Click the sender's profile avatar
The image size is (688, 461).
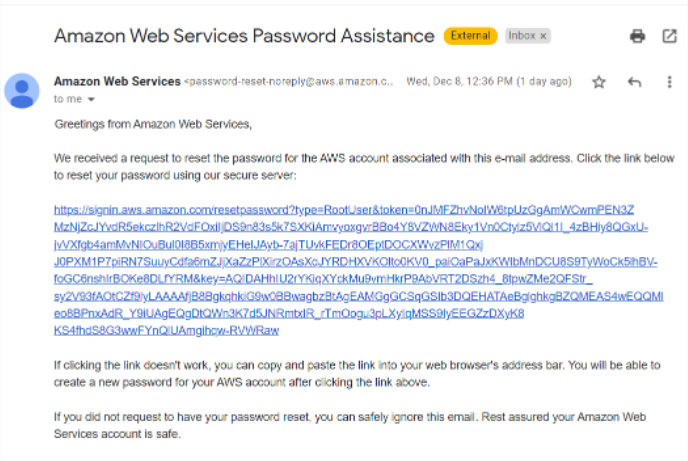tap(22, 90)
